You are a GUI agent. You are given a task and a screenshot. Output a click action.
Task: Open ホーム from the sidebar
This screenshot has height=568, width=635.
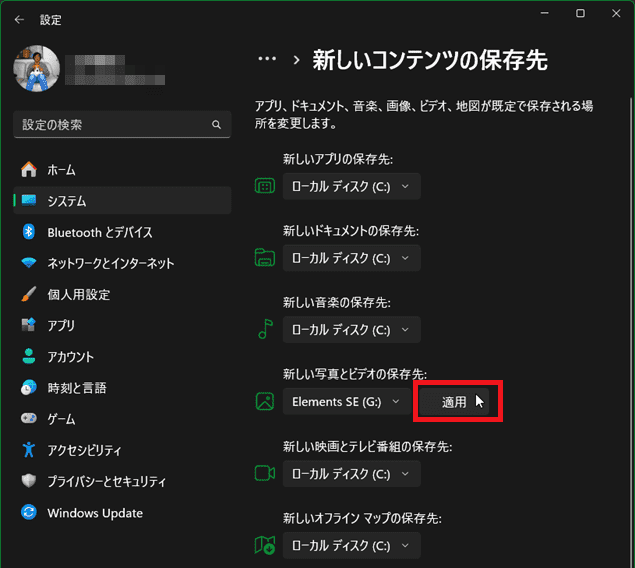(x=61, y=170)
